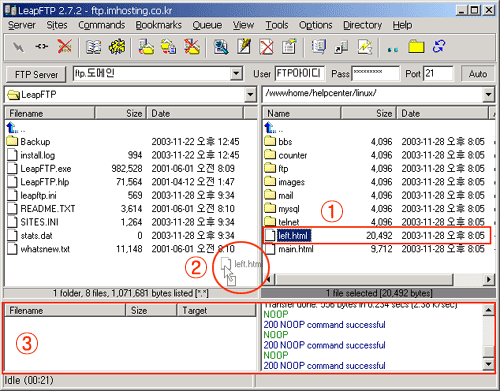Click remote list horizontal scrollbar right arrow

point(489,279)
